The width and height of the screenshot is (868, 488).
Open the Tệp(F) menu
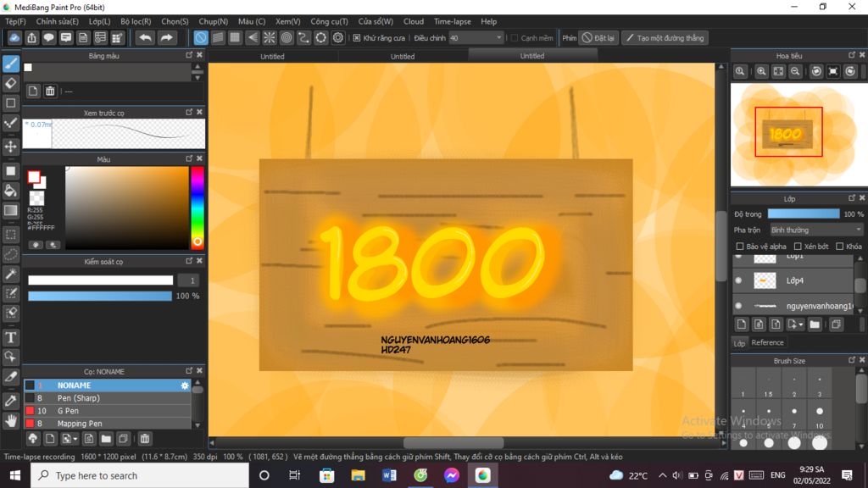point(15,21)
